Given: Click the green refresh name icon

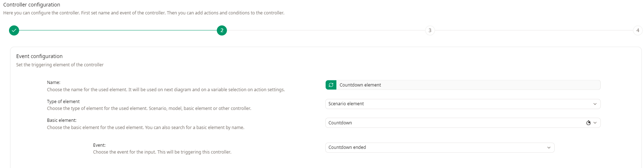Looking at the screenshot, I should [331, 85].
